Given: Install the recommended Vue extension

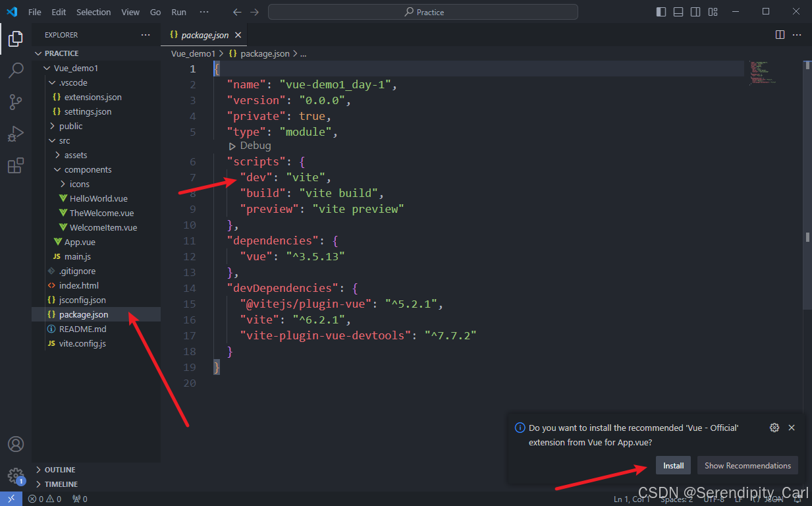Looking at the screenshot, I should [x=673, y=465].
